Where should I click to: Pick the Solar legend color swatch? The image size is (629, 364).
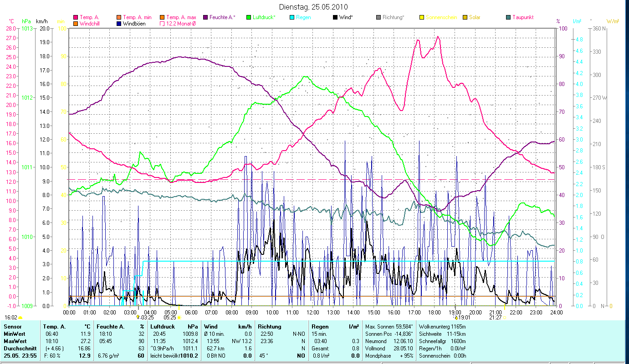(x=465, y=17)
